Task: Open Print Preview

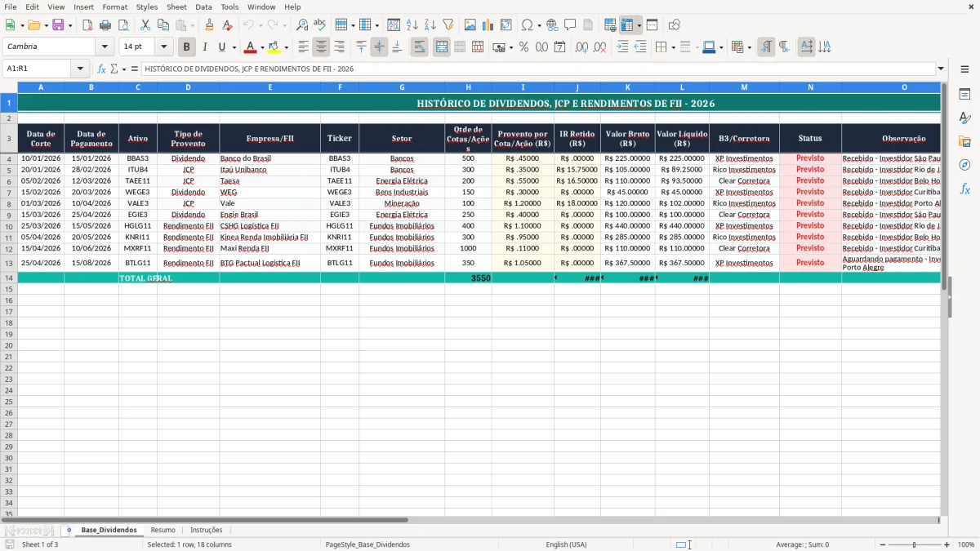Action: point(123,25)
